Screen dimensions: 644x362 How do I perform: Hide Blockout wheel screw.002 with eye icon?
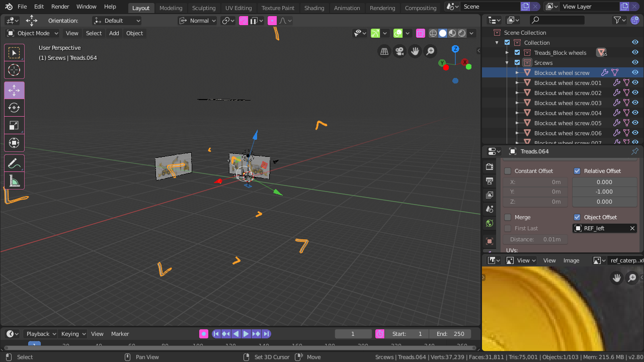point(635,93)
